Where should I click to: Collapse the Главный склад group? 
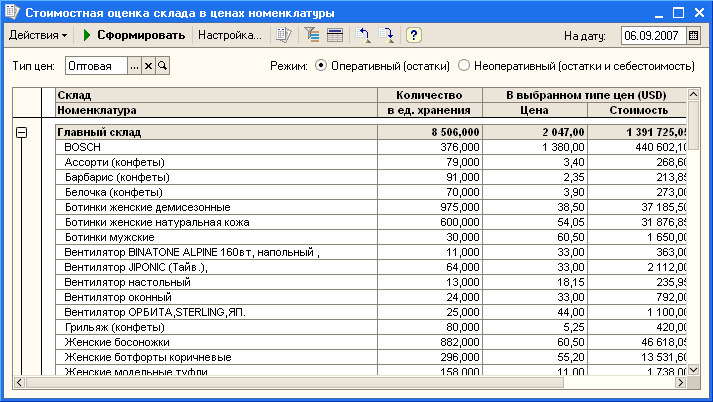(x=21, y=132)
